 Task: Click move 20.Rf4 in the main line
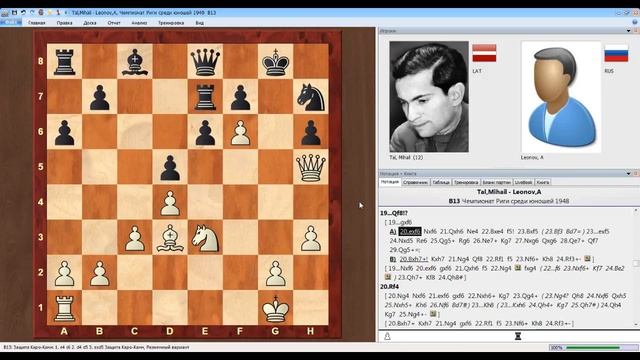pyautogui.click(x=389, y=287)
